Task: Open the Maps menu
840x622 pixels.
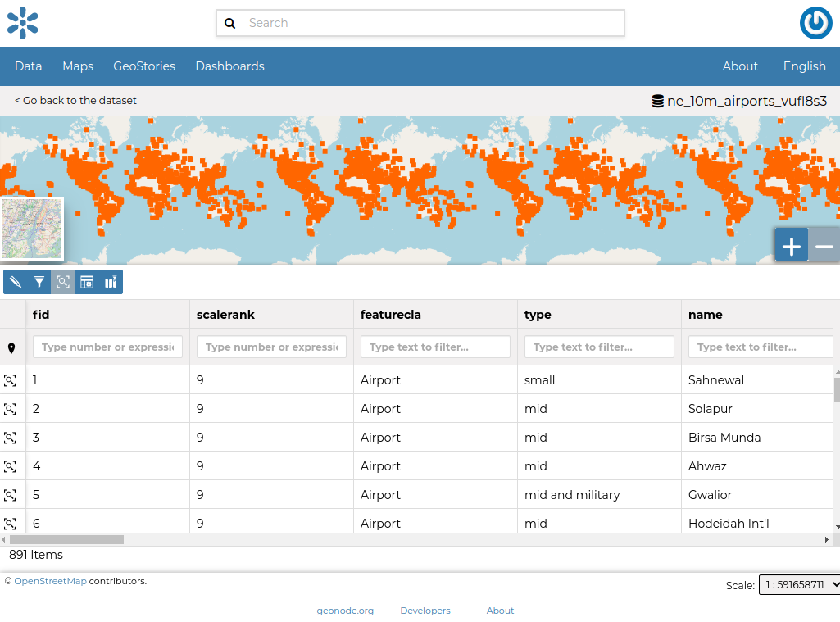Action: click(77, 66)
